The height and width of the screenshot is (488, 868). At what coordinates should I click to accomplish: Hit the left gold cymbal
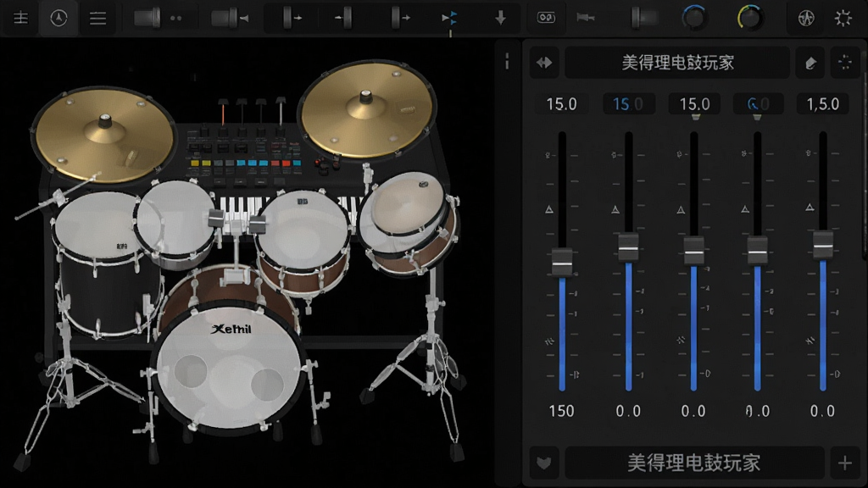104,135
